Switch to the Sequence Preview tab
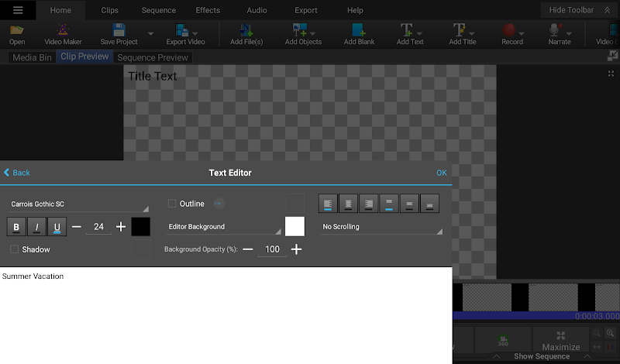Screen dimensions: 620x364 point(153,57)
